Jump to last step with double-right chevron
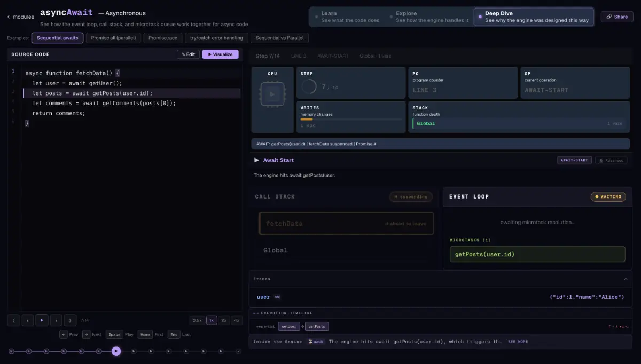This screenshot has width=641, height=364. 70,320
